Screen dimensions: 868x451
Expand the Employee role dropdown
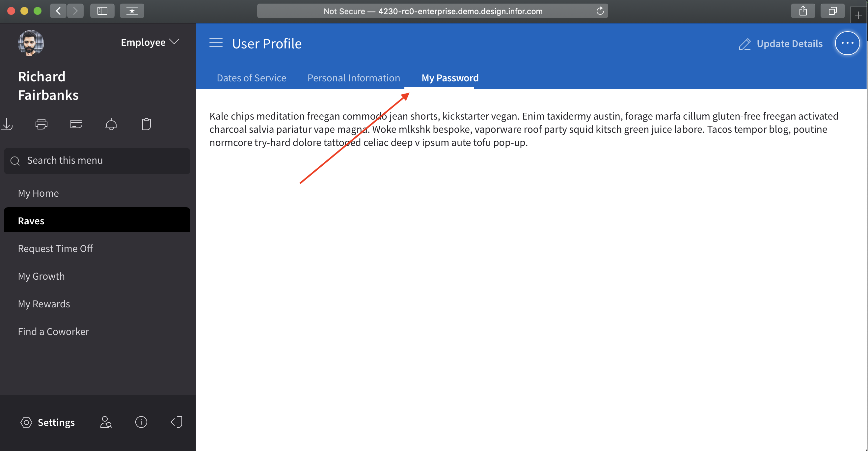(150, 42)
